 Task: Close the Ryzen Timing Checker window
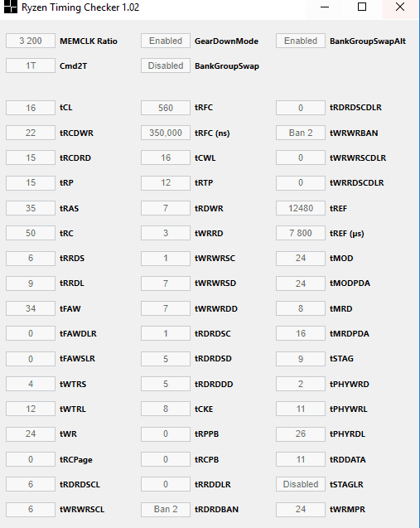pos(400,7)
